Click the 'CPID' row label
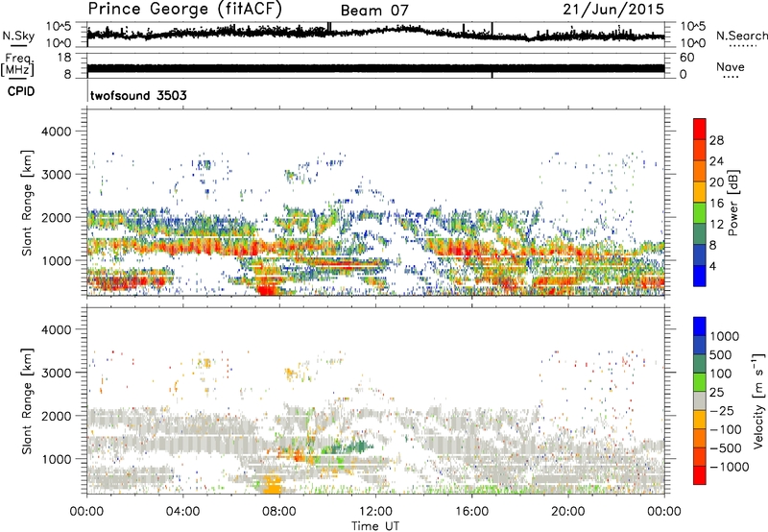The width and height of the screenshot is (768, 532). [x=20, y=91]
